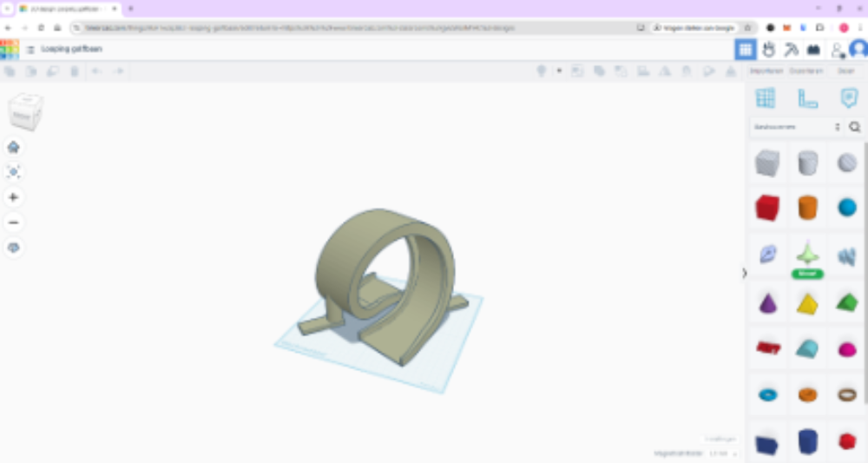Rename the design title Looping golfbaan
This screenshot has width=868, height=463.
tap(71, 49)
